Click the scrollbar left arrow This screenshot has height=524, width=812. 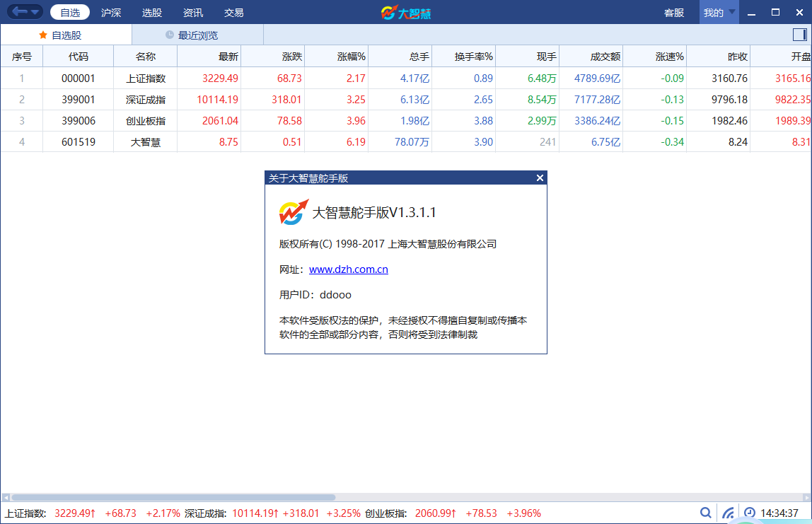(6, 498)
